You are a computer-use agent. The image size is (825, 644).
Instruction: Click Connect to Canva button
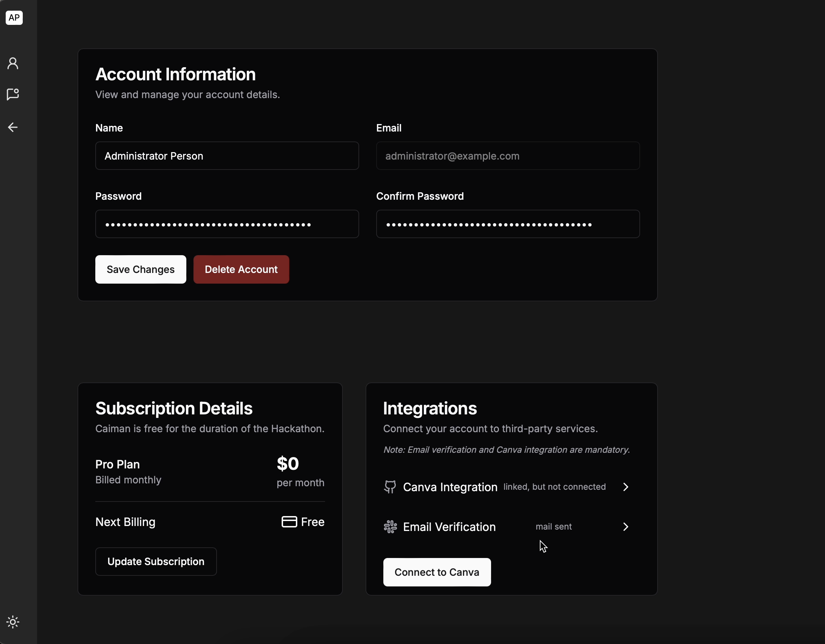[437, 572]
